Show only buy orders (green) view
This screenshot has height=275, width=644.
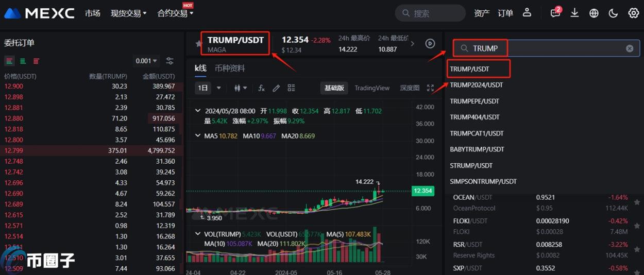(x=23, y=61)
